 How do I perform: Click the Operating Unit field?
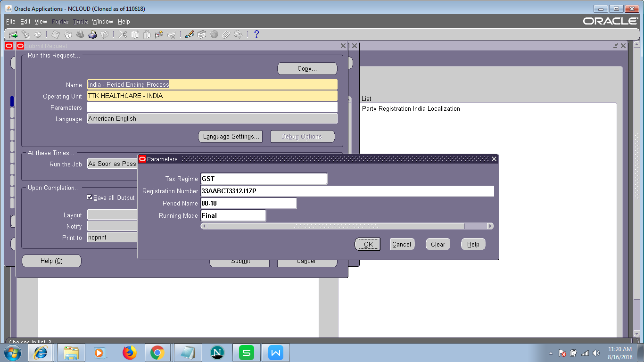point(212,96)
